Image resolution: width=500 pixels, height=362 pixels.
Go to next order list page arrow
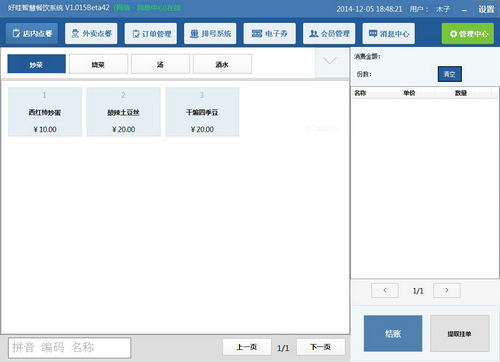pos(447,290)
